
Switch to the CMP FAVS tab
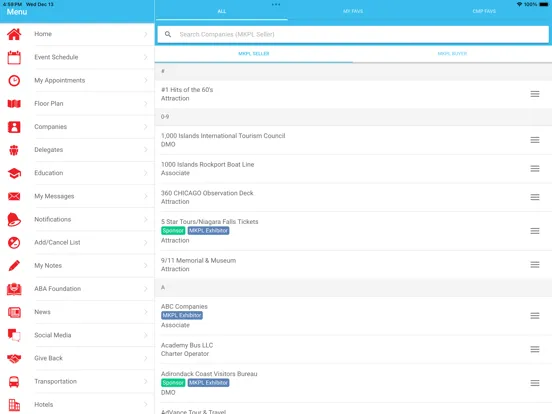[484, 11]
